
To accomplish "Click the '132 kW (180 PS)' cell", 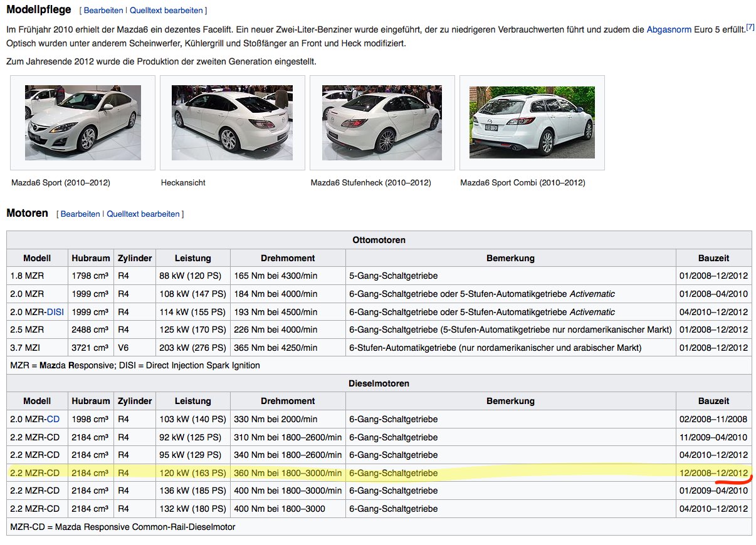I will point(193,509).
